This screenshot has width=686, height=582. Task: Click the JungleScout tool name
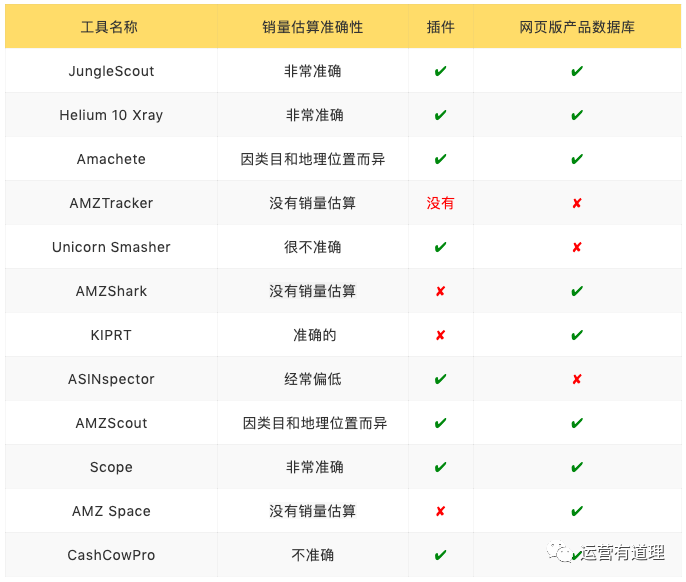tap(111, 71)
